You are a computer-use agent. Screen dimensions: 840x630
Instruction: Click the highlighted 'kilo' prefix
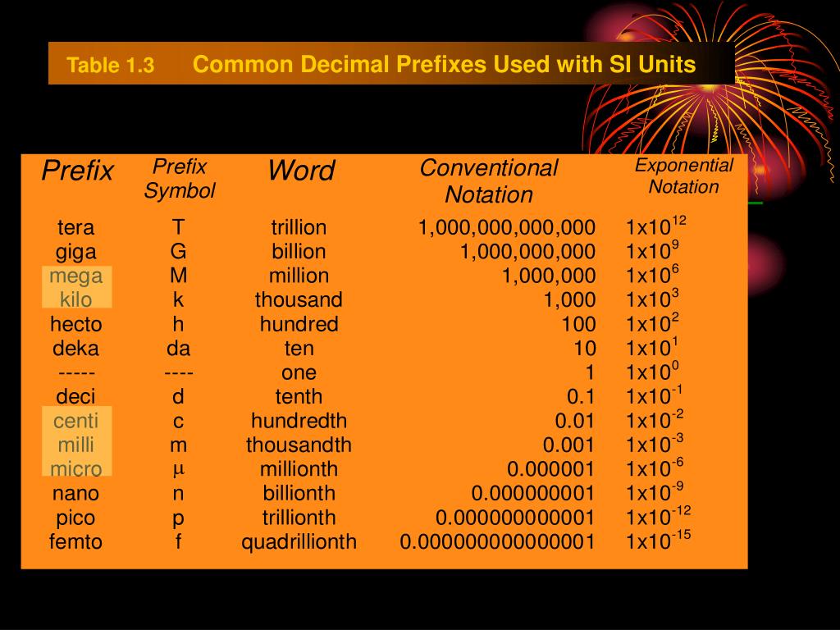pyautogui.click(x=75, y=299)
